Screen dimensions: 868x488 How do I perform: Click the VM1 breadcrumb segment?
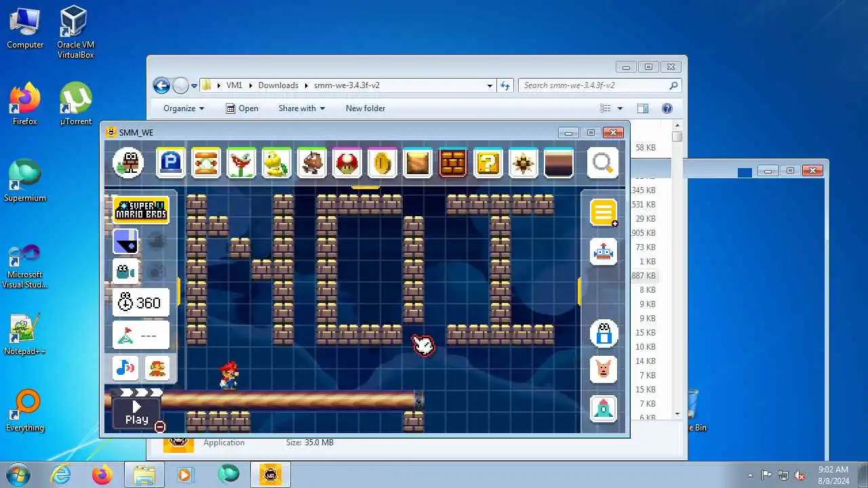(234, 85)
